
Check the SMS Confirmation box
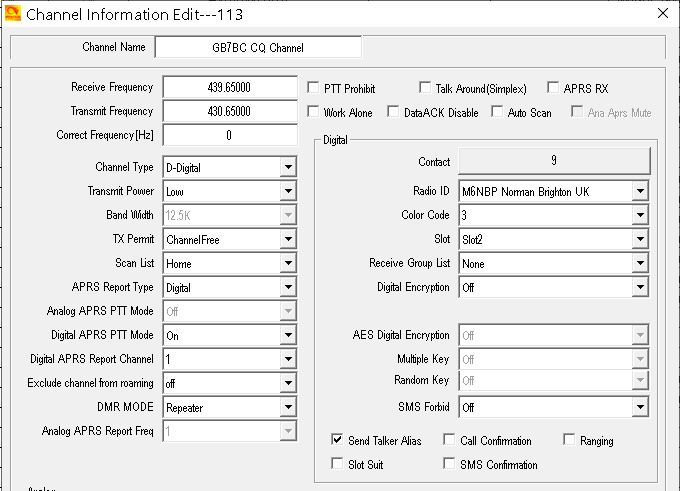coord(449,464)
